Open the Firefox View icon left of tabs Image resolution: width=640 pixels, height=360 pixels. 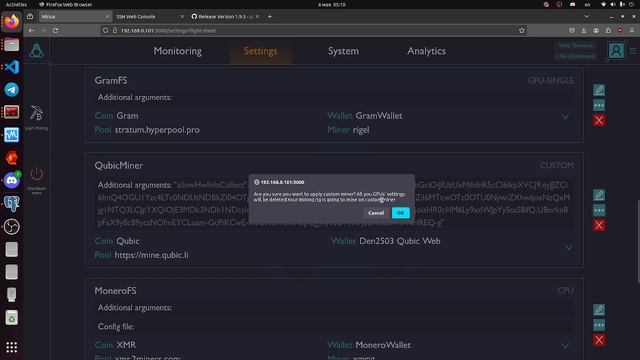click(x=30, y=17)
